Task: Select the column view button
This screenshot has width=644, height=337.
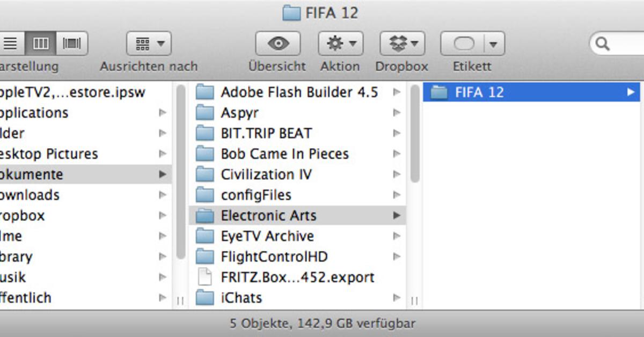Action: [41, 43]
